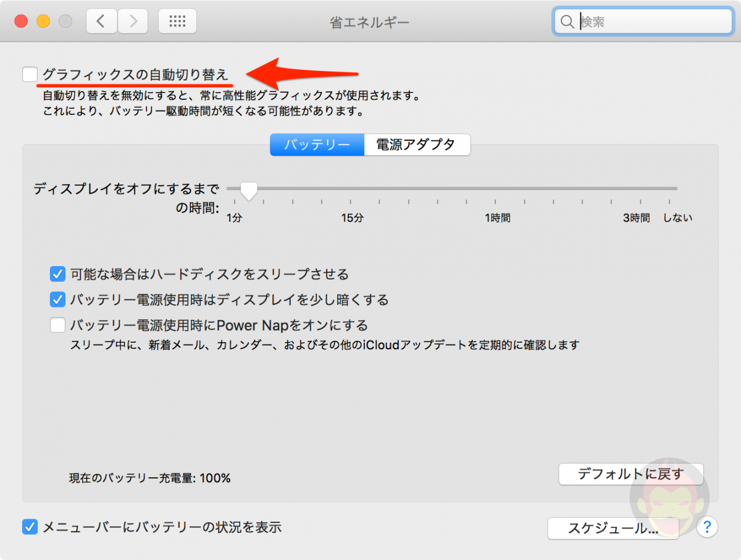Open the スケジュール... settings
Screen dimensions: 741x560
click(x=613, y=528)
